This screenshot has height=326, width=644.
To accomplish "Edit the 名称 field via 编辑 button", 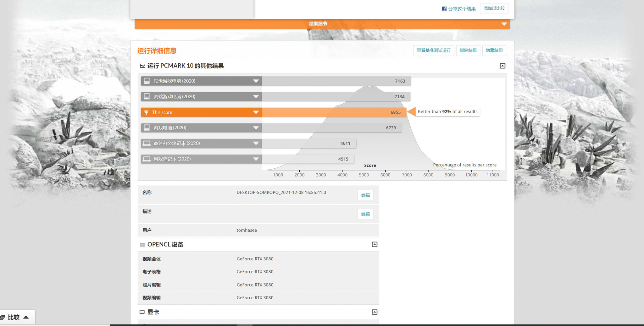I will point(365,195).
